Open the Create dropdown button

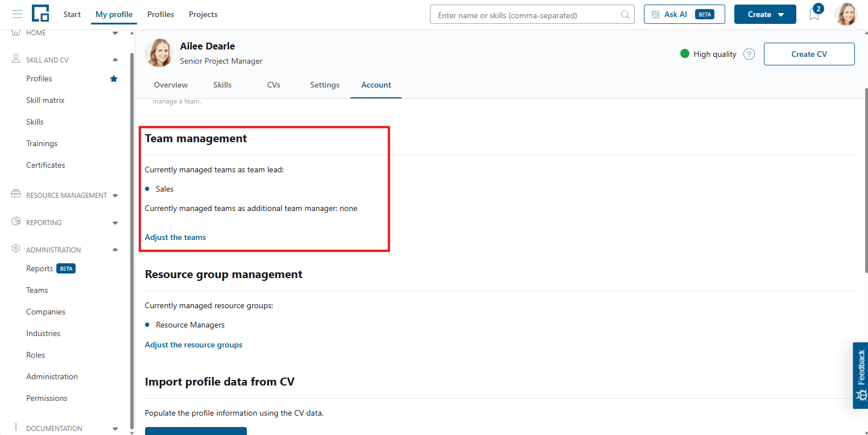tap(765, 14)
